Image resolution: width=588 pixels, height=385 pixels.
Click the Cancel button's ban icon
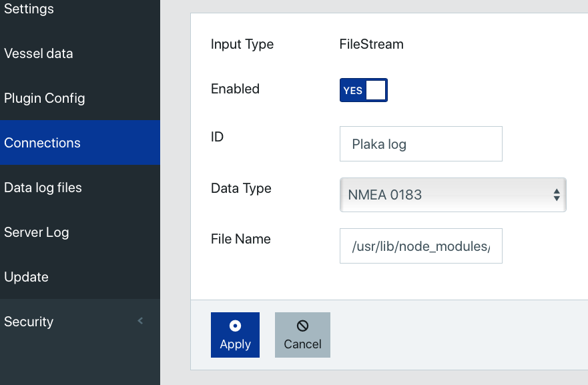[302, 326]
